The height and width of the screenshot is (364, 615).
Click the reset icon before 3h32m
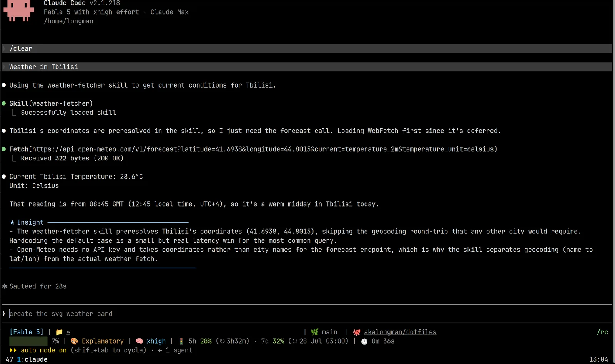click(x=222, y=341)
